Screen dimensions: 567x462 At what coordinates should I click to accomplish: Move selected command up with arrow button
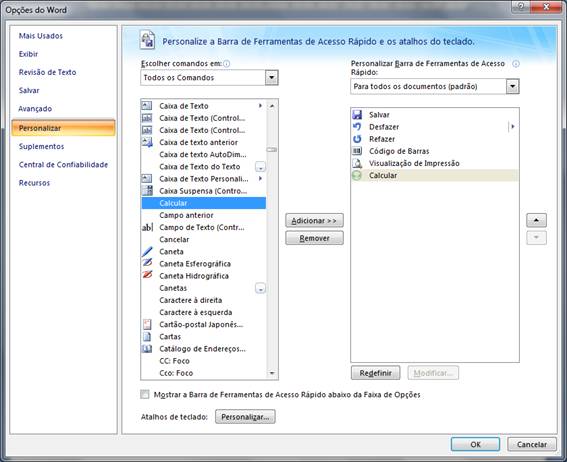[536, 220]
